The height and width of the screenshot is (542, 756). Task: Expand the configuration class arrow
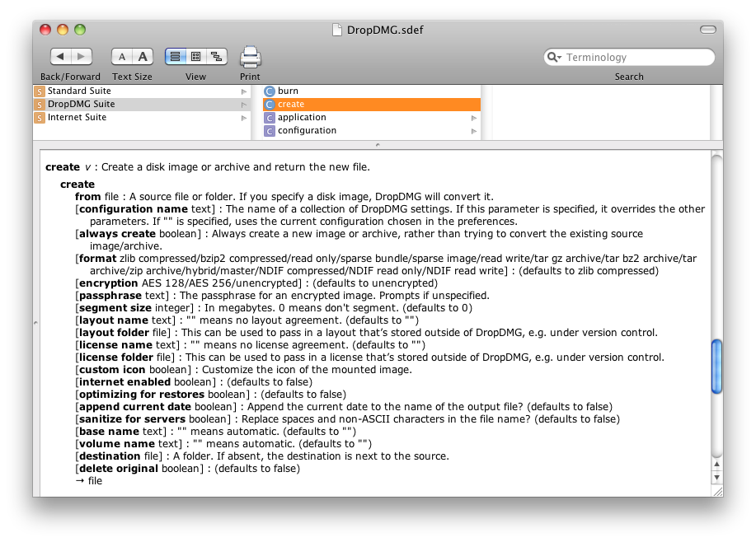(474, 131)
